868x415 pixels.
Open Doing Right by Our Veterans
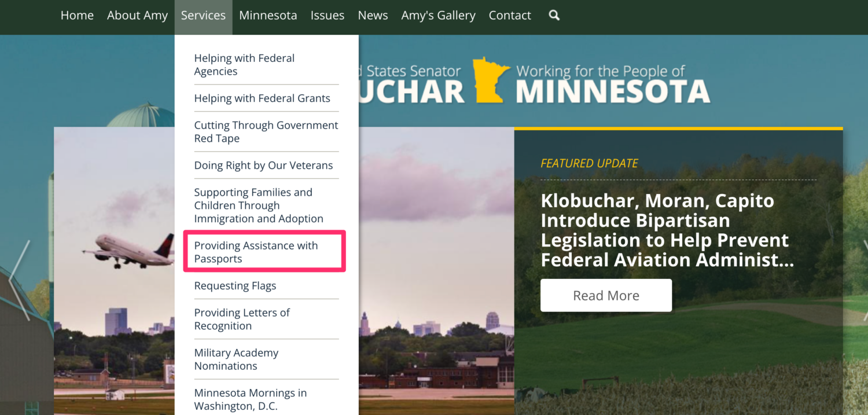coord(264,165)
